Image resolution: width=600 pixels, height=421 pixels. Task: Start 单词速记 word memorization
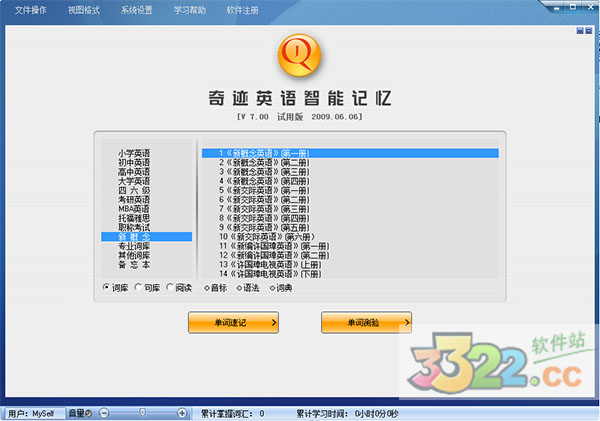(x=233, y=323)
